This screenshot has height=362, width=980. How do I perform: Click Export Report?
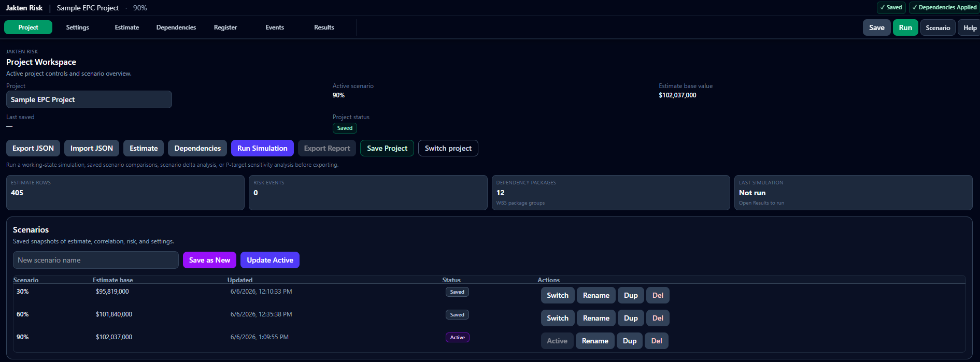point(327,148)
